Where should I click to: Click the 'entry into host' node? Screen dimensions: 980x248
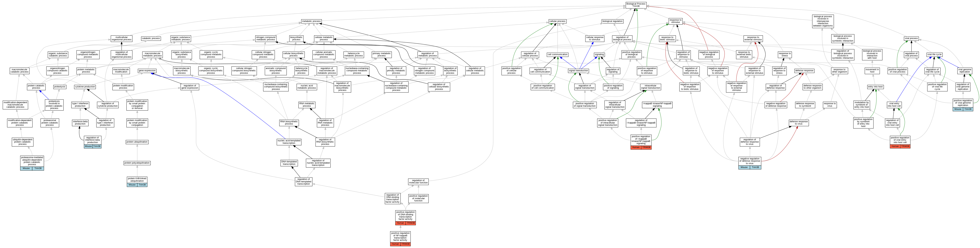pyautogui.click(x=875, y=87)
